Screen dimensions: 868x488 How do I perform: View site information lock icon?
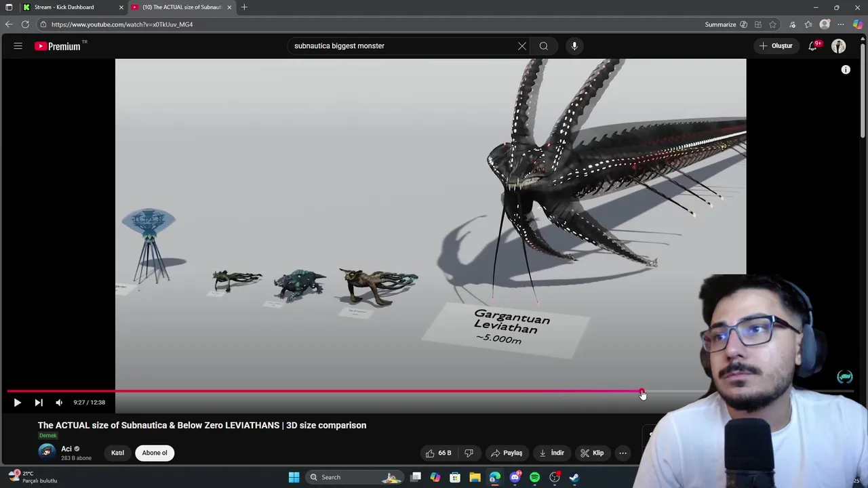point(43,24)
